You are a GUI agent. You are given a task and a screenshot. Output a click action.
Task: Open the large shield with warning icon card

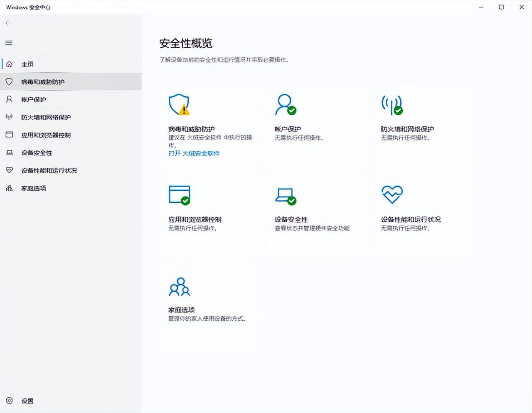click(179, 105)
